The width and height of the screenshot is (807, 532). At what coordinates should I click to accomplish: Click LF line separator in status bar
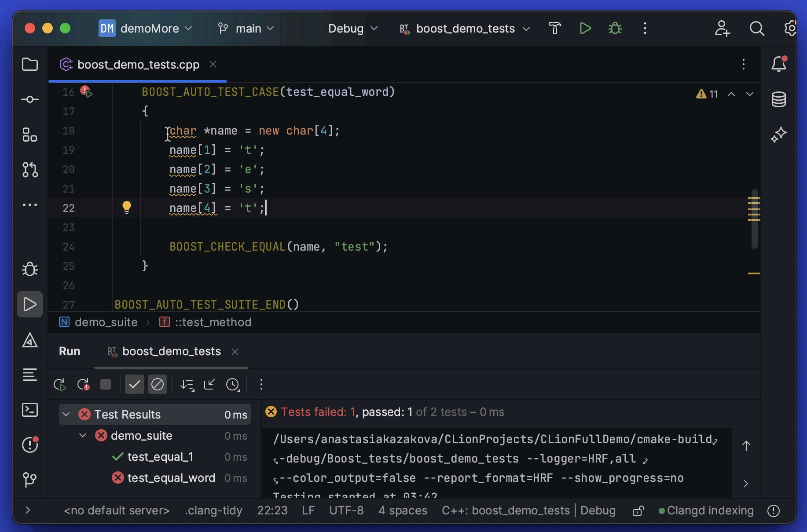coord(308,510)
